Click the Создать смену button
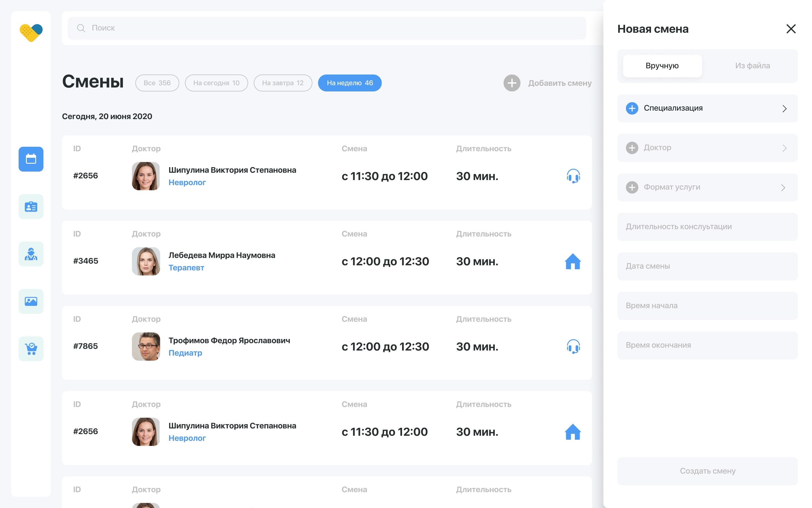 coord(707,471)
